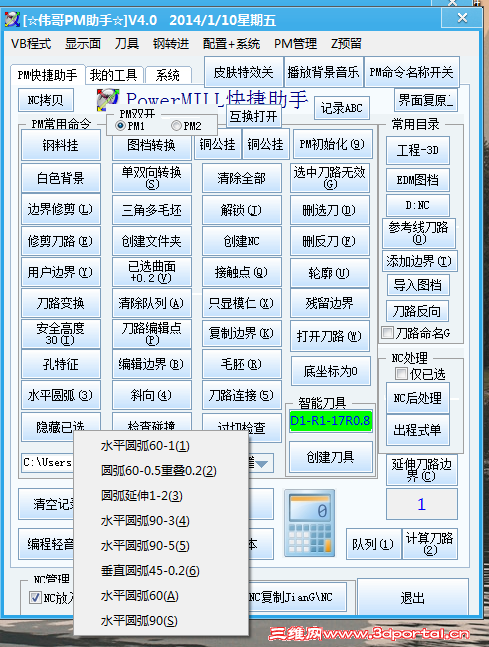Open the Z预留 menu
Image resolution: width=489 pixels, height=647 pixels.
point(346,44)
